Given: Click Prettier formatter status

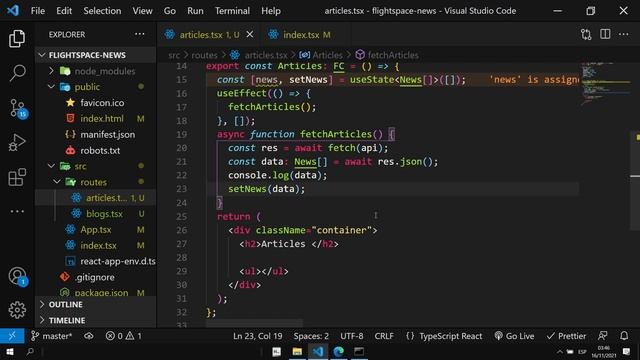Looking at the screenshot, I should point(566,336).
